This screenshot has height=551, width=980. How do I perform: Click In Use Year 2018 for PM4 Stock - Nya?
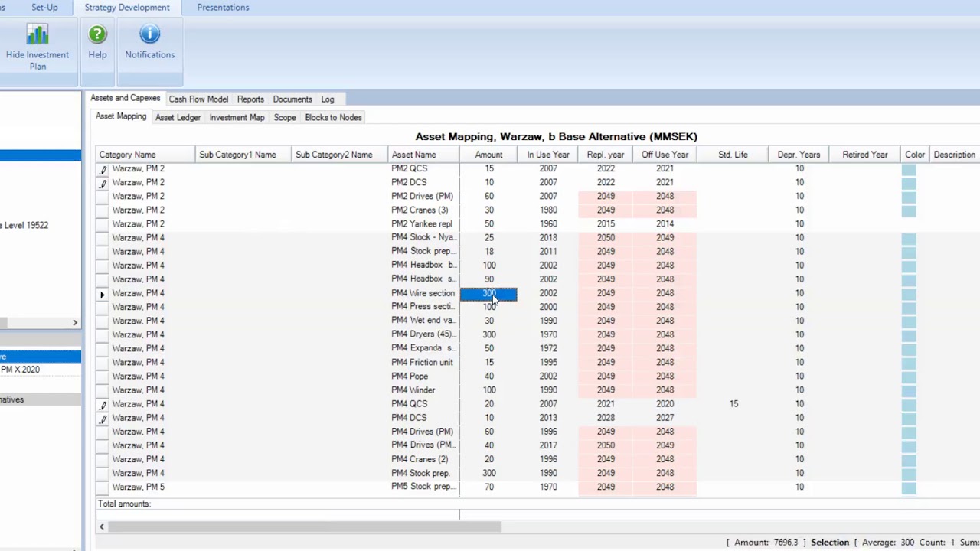pos(548,238)
